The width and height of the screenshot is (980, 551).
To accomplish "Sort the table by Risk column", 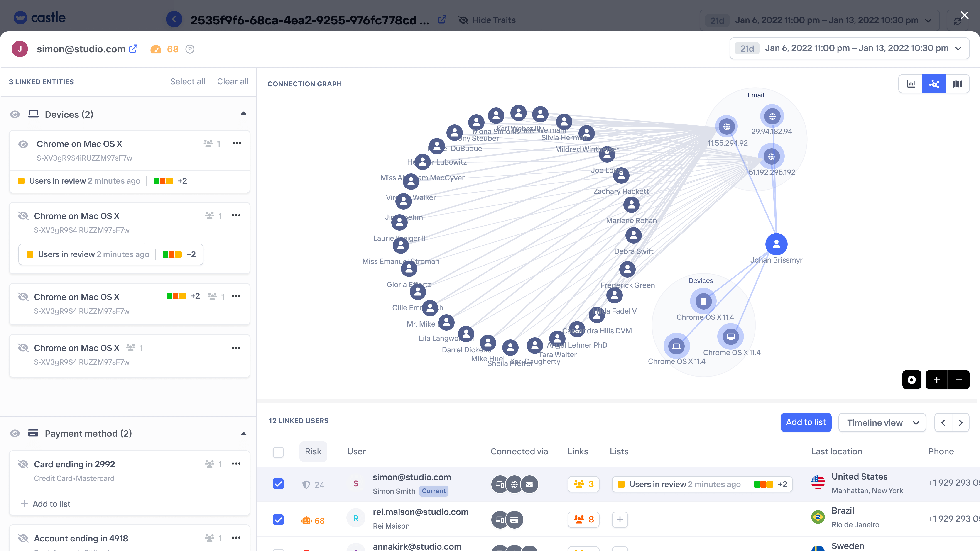I will (313, 451).
